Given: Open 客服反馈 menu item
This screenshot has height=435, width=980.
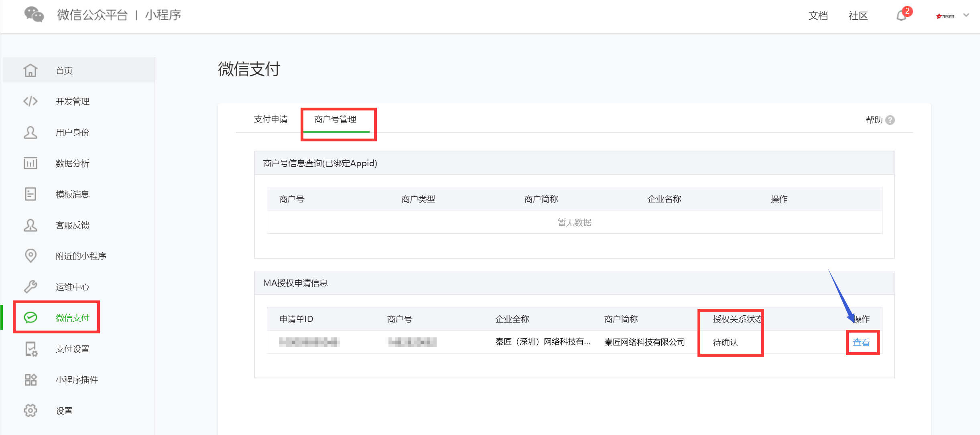Looking at the screenshot, I should (73, 225).
